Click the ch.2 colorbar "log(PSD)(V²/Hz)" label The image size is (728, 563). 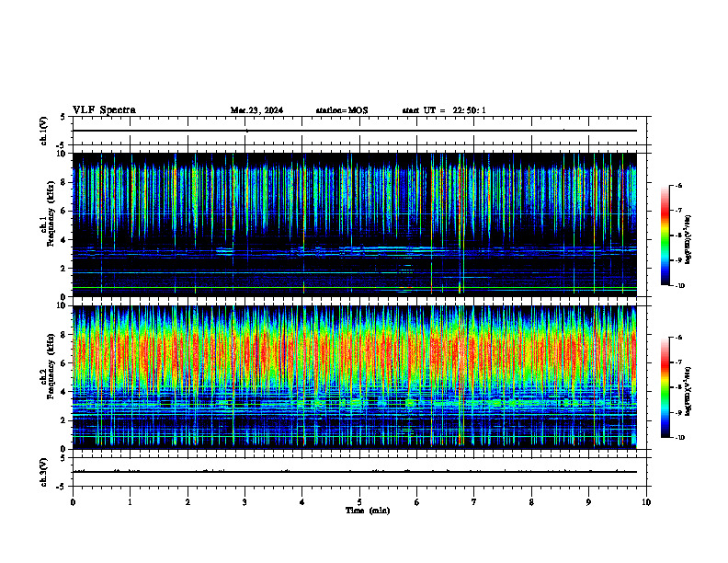[688, 391]
